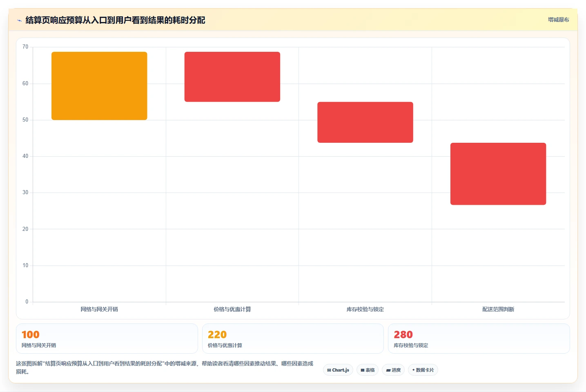
Task: Click the red 价格与优惠计算 bar
Action: [232, 77]
